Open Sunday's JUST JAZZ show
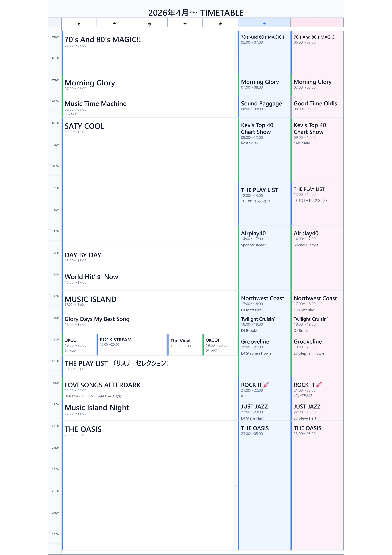The height and width of the screenshot is (555, 392). click(317, 409)
